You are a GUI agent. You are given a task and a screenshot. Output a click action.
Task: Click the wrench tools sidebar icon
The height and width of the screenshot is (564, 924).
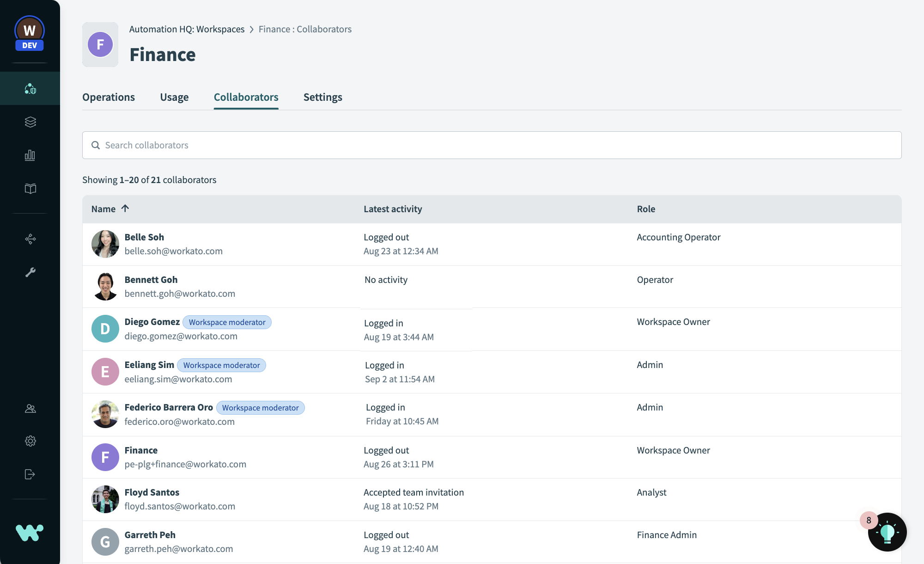[x=30, y=272]
